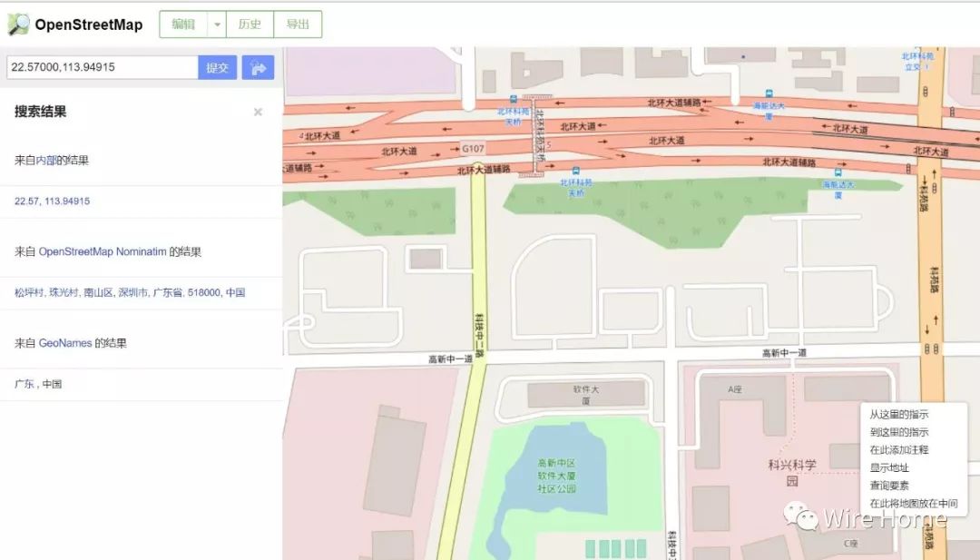The width and height of the screenshot is (980, 560).
Task: Open the OpenStreetMap Nominatim link
Action: point(103,252)
